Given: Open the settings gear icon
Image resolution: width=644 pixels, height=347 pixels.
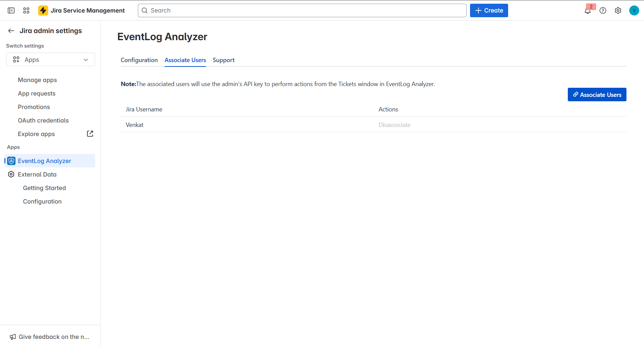Looking at the screenshot, I should (618, 10).
